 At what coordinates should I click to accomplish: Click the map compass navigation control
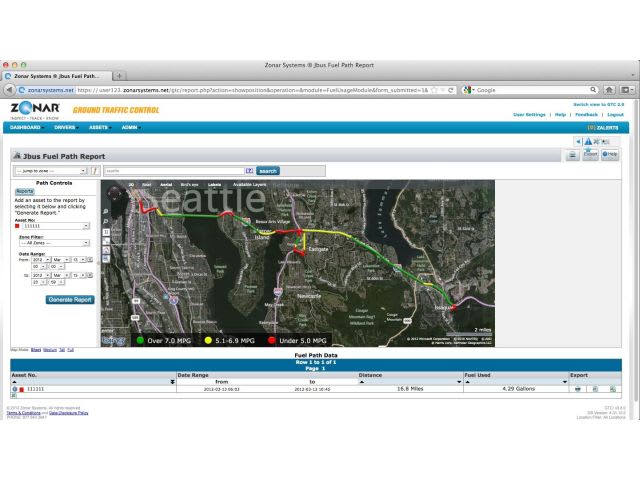(x=114, y=194)
